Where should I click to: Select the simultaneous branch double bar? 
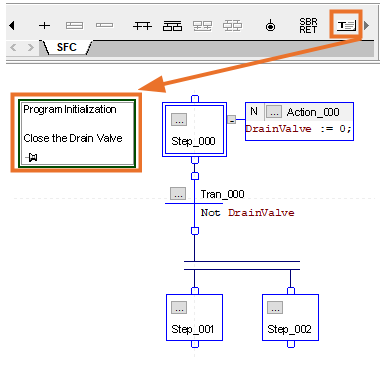click(x=242, y=265)
